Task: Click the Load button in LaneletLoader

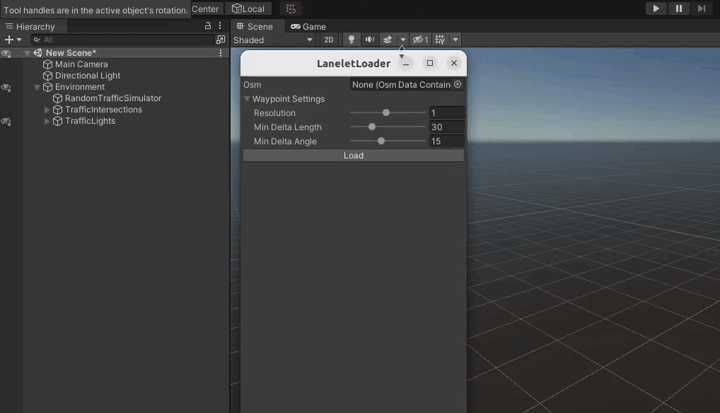Action: pos(353,156)
